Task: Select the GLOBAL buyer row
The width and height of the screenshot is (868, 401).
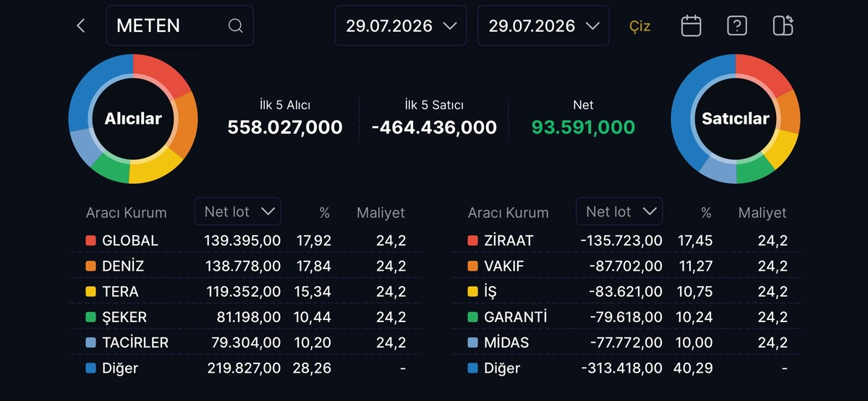Action: [246, 240]
